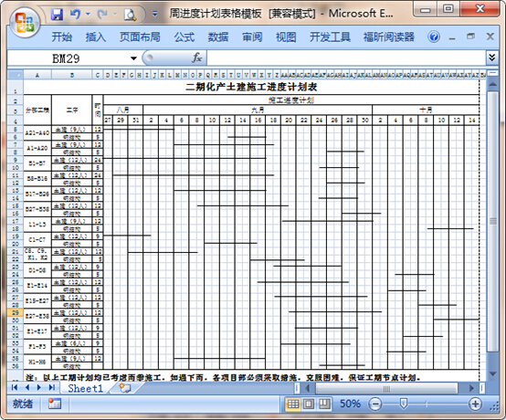506x420 pixels.
Task: Close the workbook with the inner X
Action: 490,37
